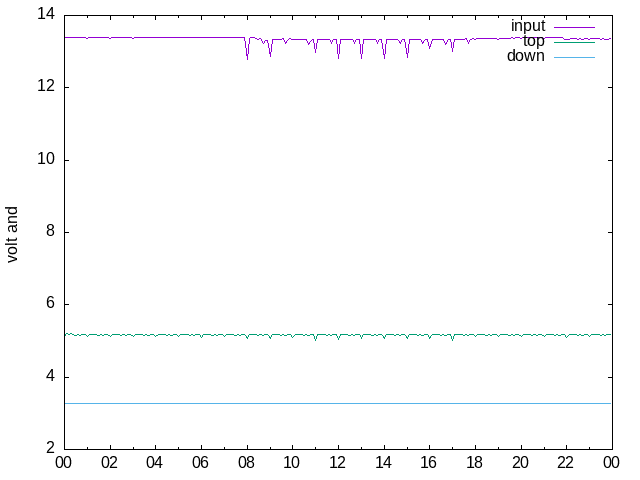Select the legend line sample beside "input"
This screenshot has height=480, width=640.
(574, 26)
